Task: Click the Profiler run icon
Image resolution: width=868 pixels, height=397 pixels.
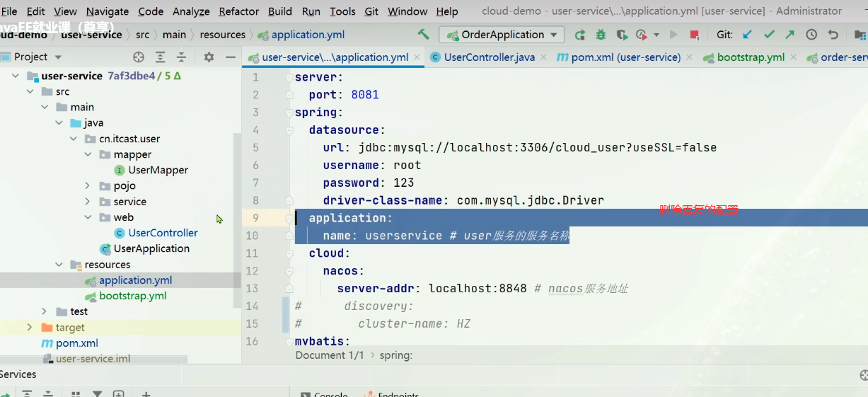Action: pyautogui.click(x=642, y=35)
